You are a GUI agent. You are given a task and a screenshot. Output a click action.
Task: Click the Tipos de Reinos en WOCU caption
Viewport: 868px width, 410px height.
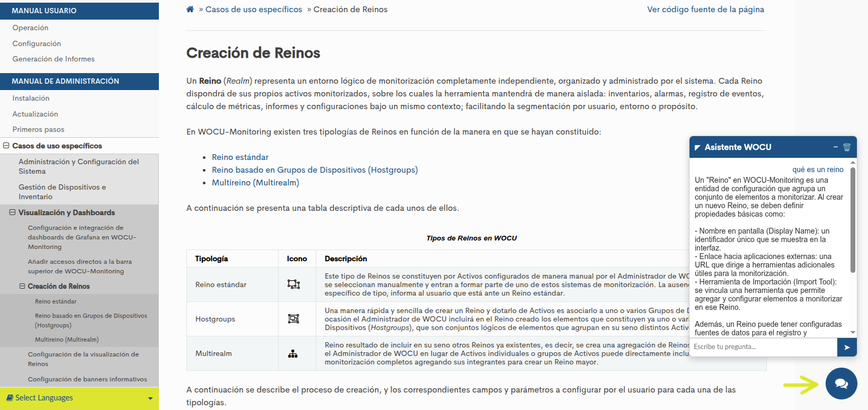[x=471, y=238]
